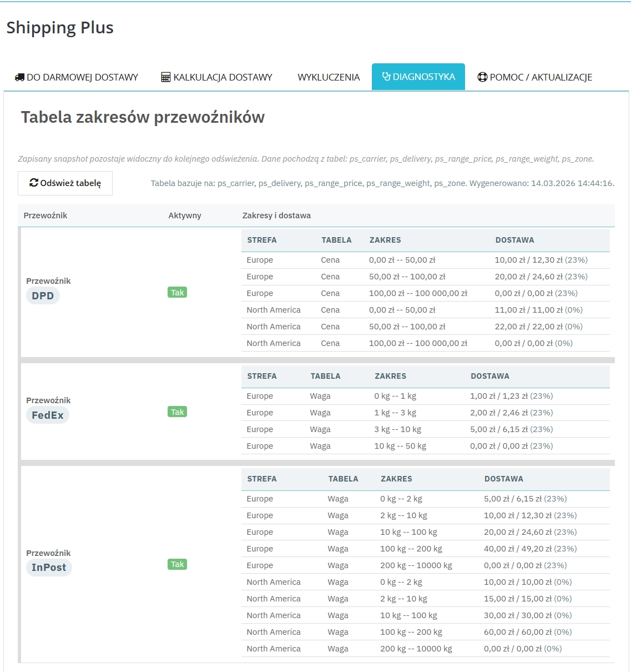Click the InPost carrier name badge
This screenshot has width=631, height=672.
click(x=49, y=568)
